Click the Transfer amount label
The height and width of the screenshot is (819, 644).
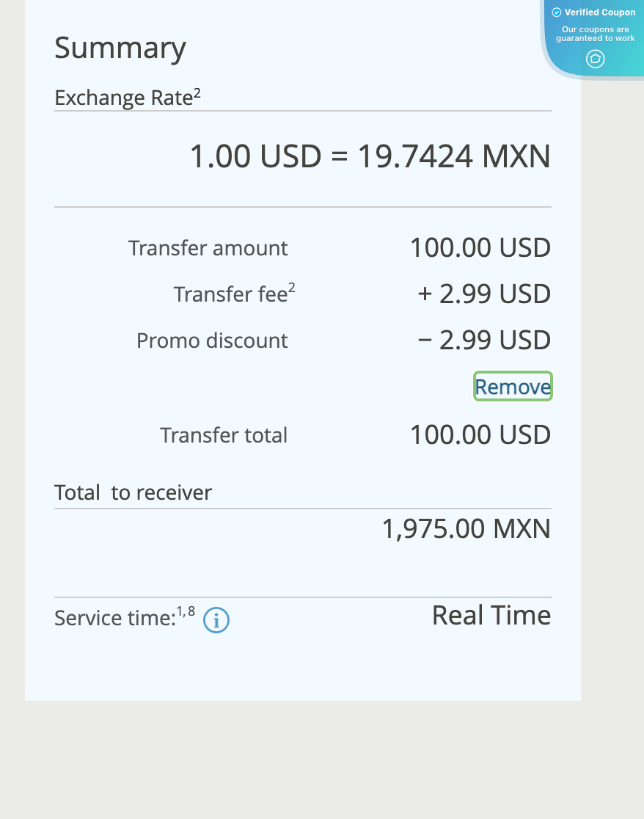coord(208,248)
